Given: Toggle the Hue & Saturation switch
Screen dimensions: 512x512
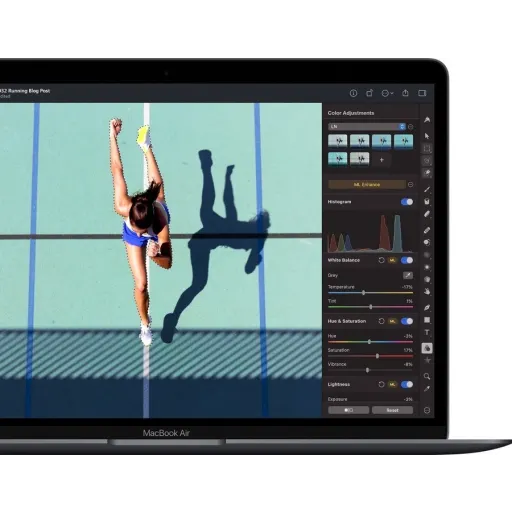Looking at the screenshot, I should pyautogui.click(x=407, y=321).
